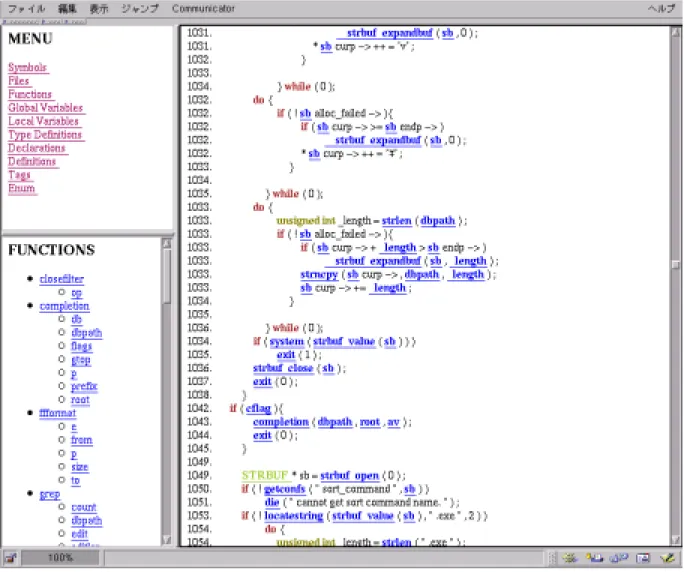This screenshot has height=572, width=684.
Task: Click the 100% progress indicator
Action: tap(60, 558)
